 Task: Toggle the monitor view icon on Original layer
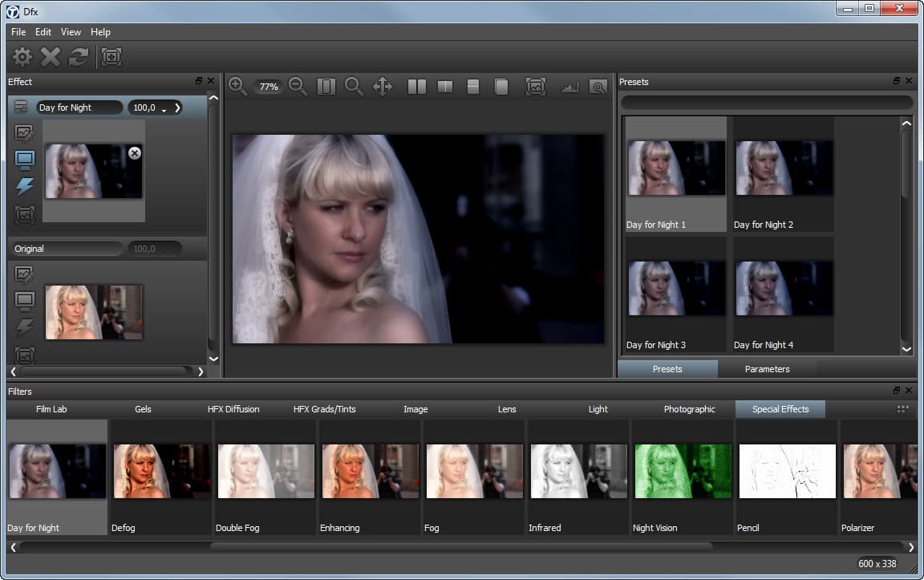click(24, 301)
